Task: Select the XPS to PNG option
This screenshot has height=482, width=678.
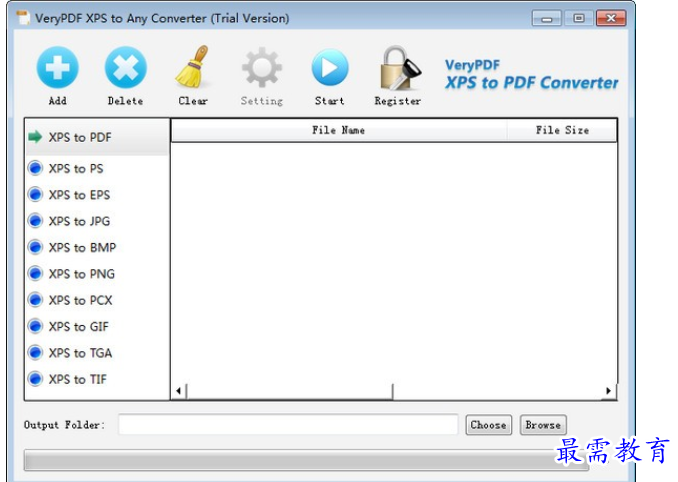Action: point(71,274)
